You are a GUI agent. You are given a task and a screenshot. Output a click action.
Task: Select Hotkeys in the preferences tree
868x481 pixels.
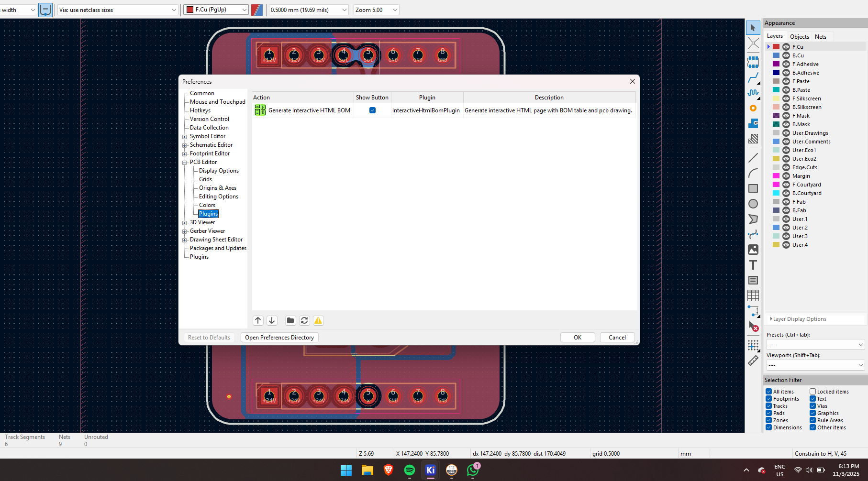[x=200, y=110]
